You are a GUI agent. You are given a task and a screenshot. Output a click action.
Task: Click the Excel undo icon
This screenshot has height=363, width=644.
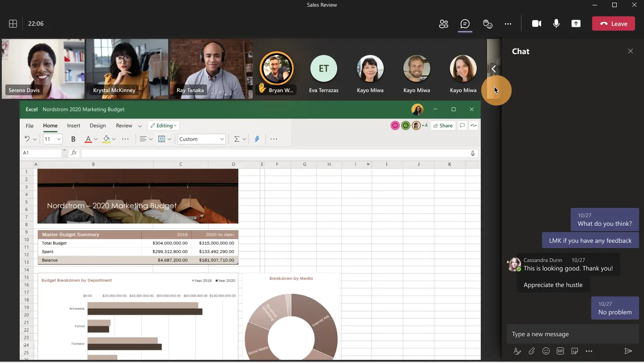(x=27, y=139)
